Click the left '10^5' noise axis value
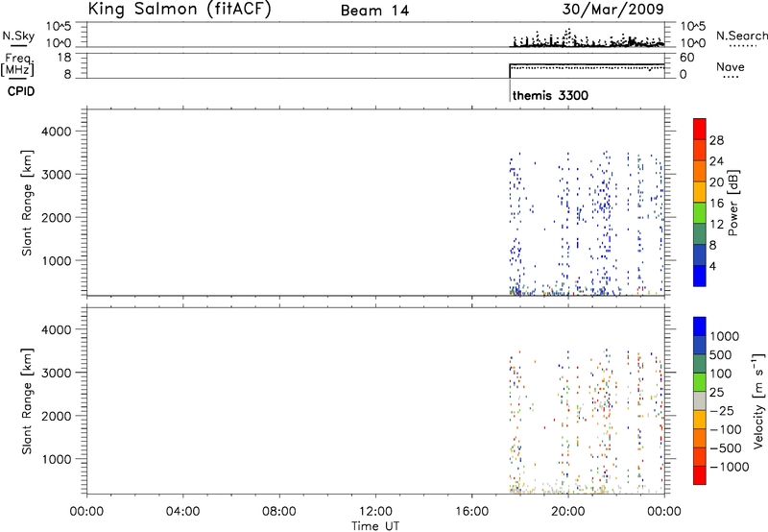The height and width of the screenshot is (532, 768). point(59,26)
